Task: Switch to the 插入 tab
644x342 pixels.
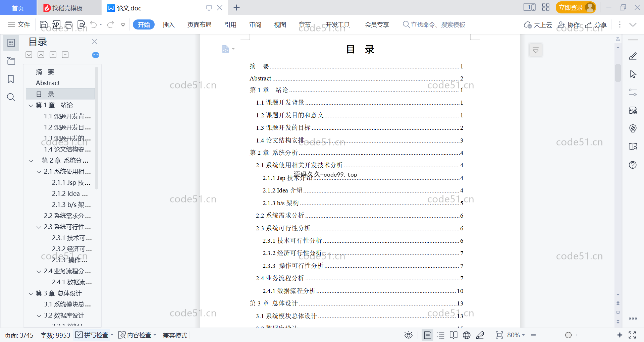Action: point(168,24)
